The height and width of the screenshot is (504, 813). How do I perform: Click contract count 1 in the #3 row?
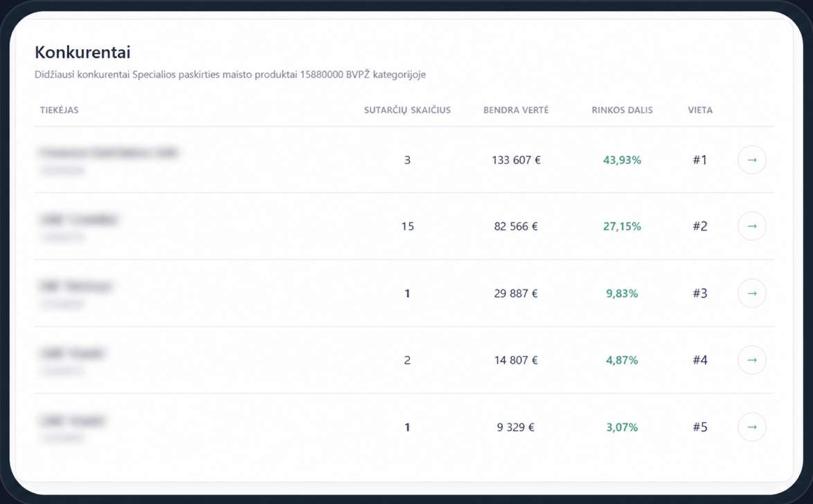[x=407, y=294]
